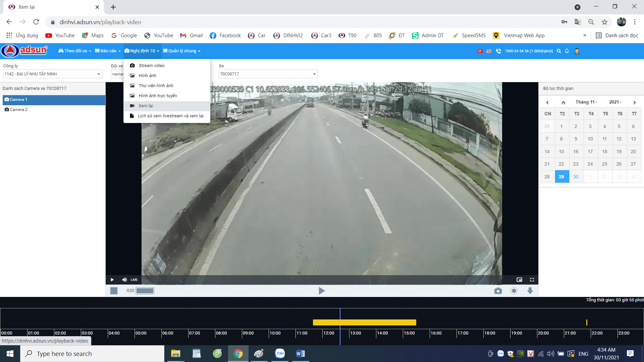The width and height of the screenshot is (644, 362).
Task: Select Stream video from the menu
Action: (152, 65)
